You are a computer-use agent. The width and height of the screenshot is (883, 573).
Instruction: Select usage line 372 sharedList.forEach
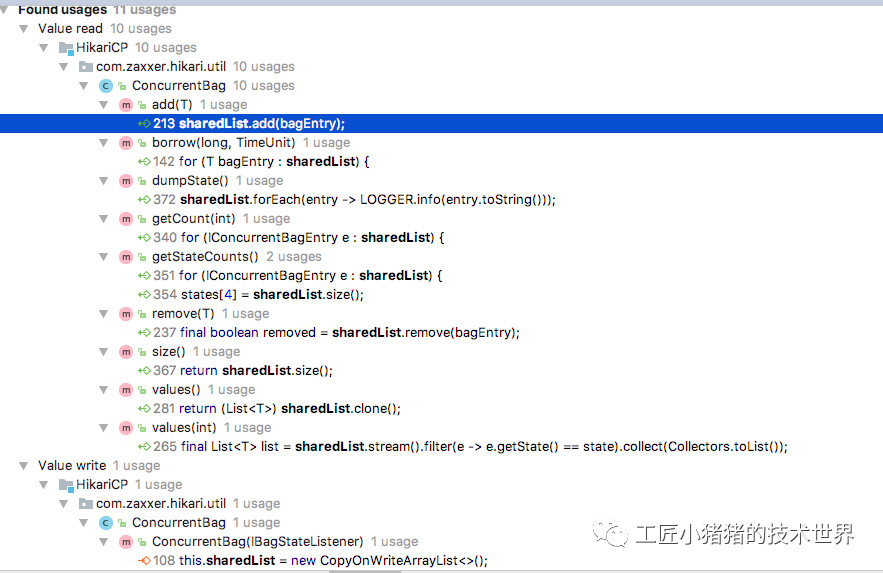[354, 200]
